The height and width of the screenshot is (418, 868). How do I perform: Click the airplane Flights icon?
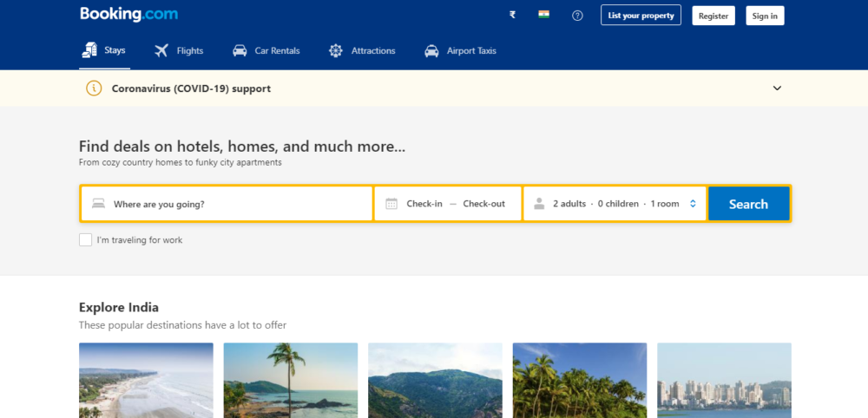(161, 51)
